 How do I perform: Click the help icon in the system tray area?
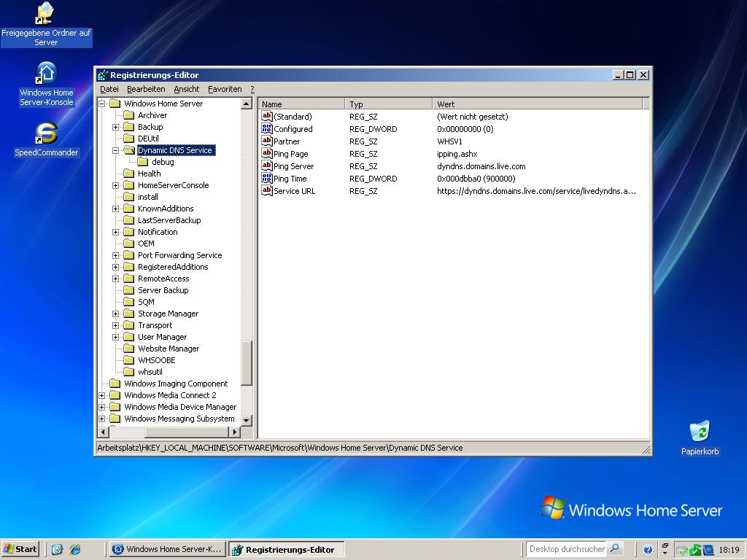(x=648, y=550)
